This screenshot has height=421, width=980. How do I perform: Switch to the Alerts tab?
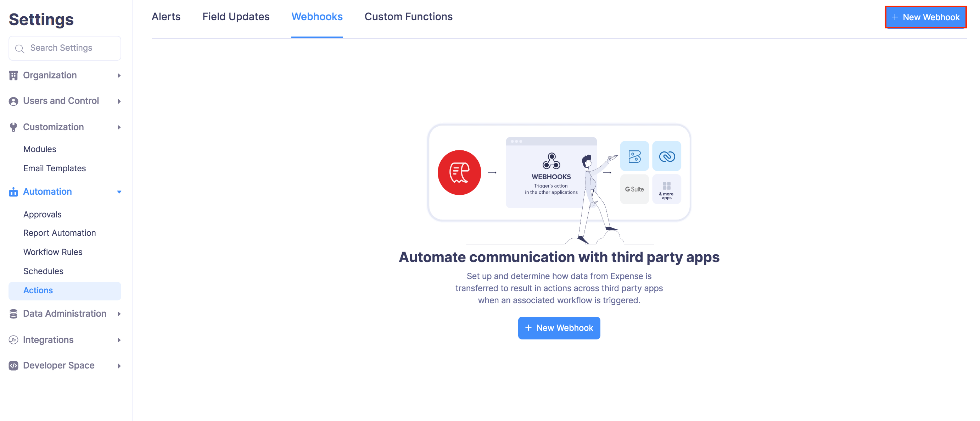[166, 17]
